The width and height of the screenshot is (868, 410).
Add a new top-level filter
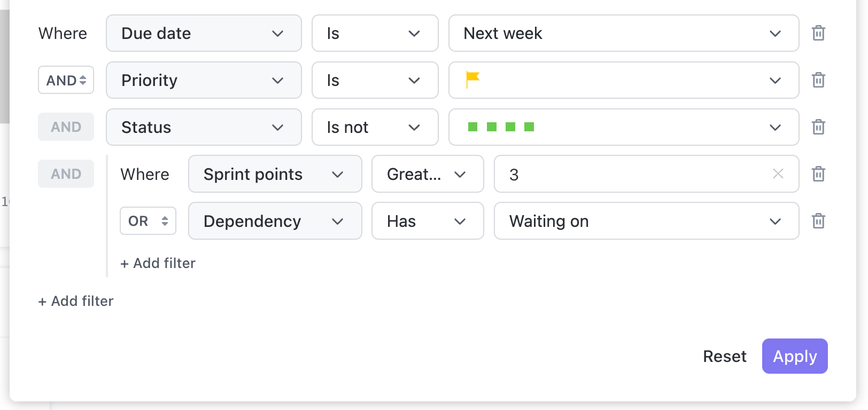tap(75, 301)
